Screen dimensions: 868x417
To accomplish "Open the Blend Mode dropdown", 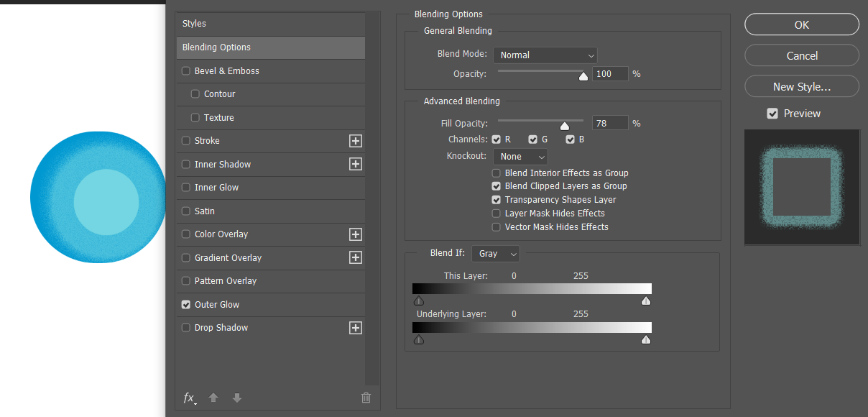I will tap(545, 55).
